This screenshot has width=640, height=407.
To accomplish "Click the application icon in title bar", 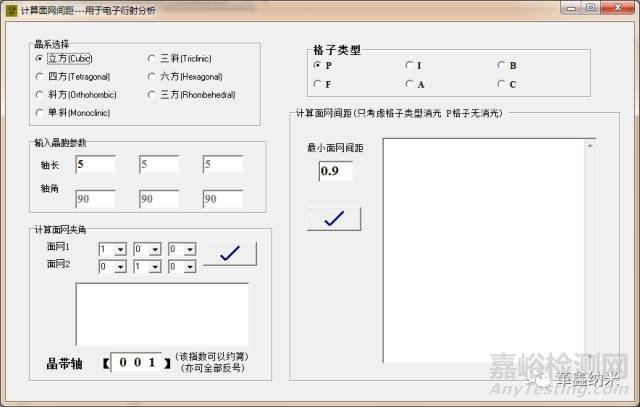I will click(11, 10).
